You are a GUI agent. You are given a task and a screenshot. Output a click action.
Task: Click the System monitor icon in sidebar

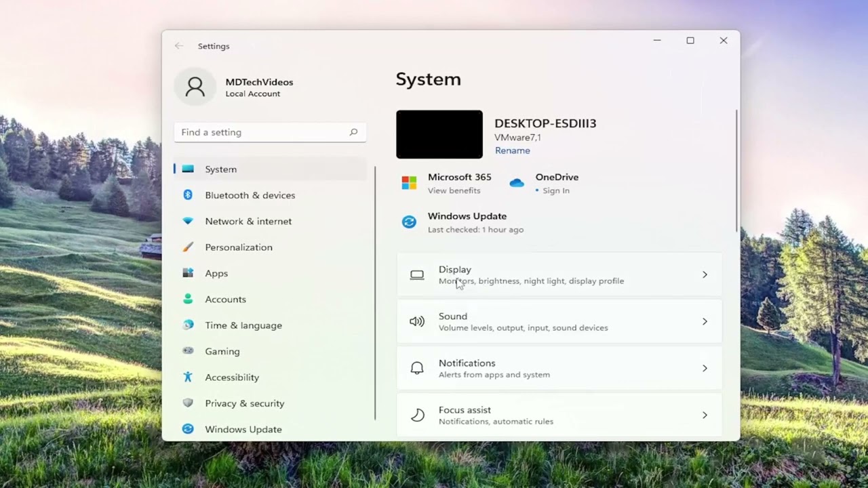click(x=188, y=169)
